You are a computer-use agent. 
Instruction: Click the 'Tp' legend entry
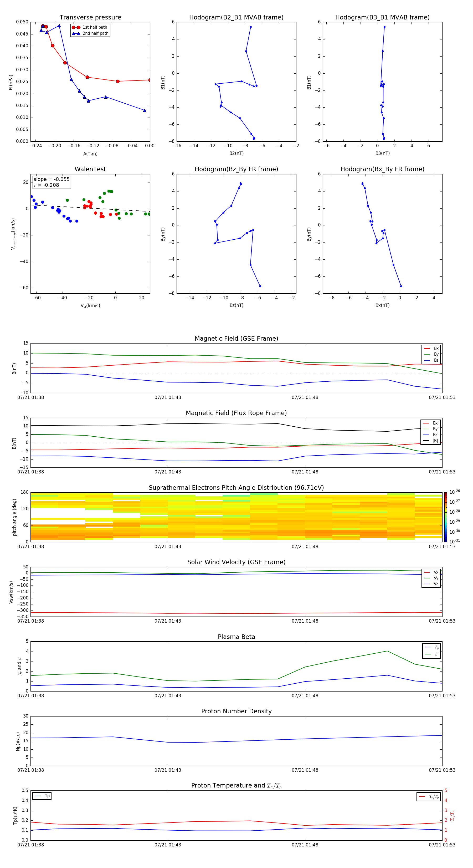pos(42,796)
